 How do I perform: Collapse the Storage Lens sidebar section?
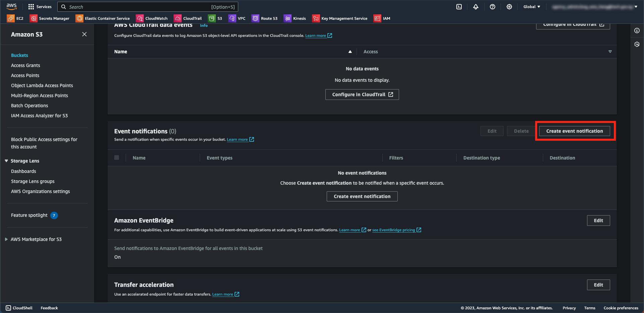click(x=6, y=161)
